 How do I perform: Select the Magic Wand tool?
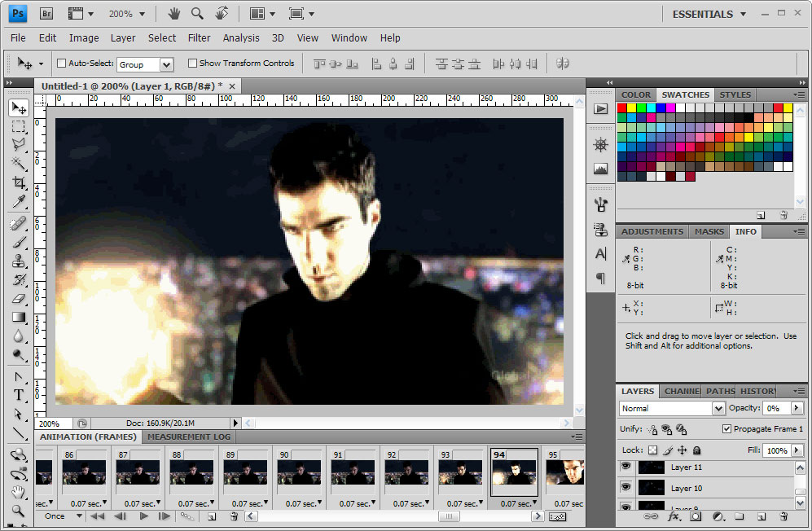pyautogui.click(x=19, y=164)
